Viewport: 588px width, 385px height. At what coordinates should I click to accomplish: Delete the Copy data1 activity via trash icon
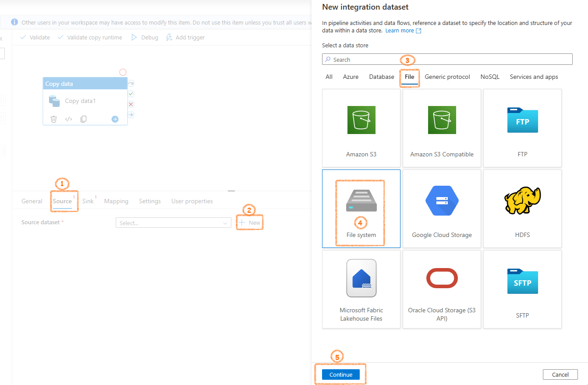click(53, 119)
